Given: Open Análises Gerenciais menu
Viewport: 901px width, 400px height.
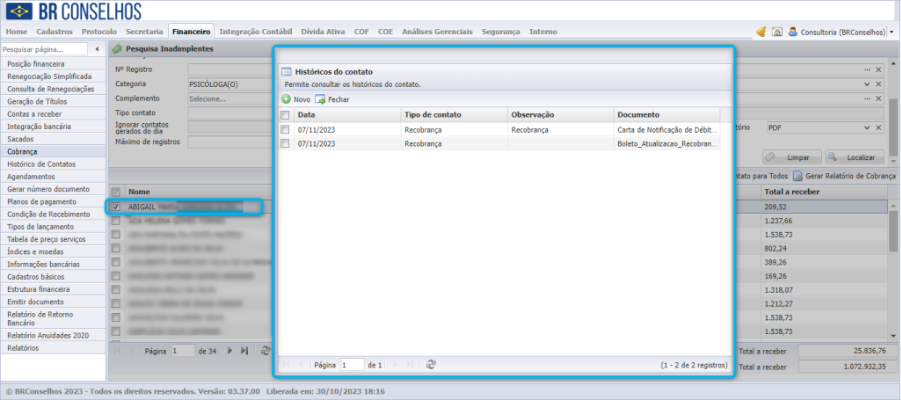Looking at the screenshot, I should [x=437, y=32].
